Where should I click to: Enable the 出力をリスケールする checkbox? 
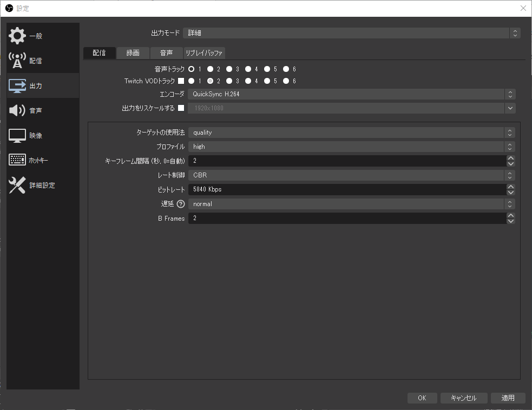click(181, 108)
